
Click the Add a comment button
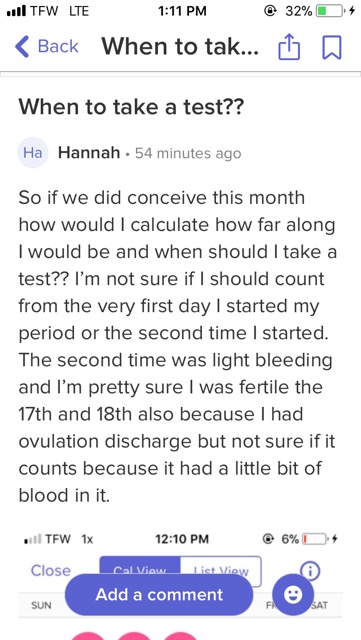tap(159, 595)
